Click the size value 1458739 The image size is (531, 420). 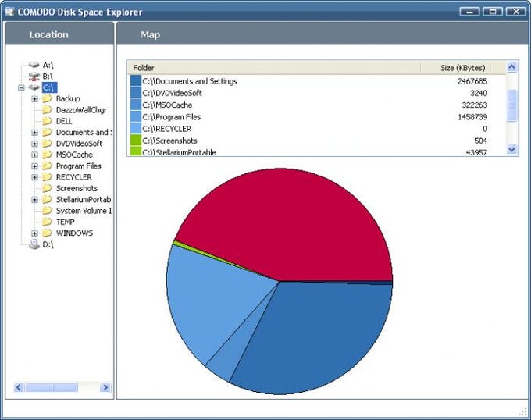coord(472,117)
